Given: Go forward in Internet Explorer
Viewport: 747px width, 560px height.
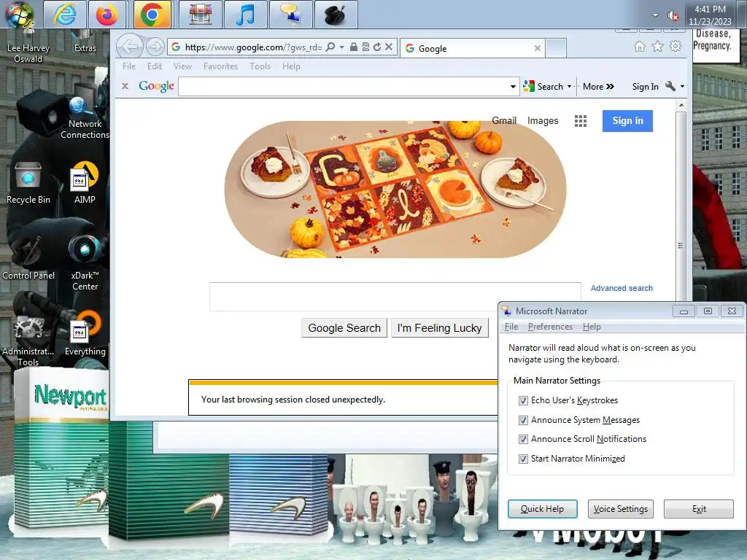Looking at the screenshot, I should [x=155, y=47].
